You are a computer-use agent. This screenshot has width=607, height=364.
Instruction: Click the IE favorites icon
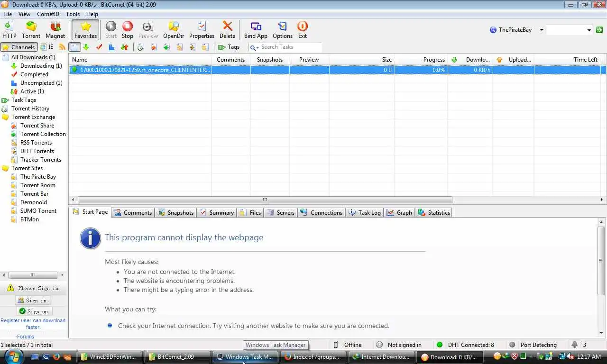click(x=46, y=47)
